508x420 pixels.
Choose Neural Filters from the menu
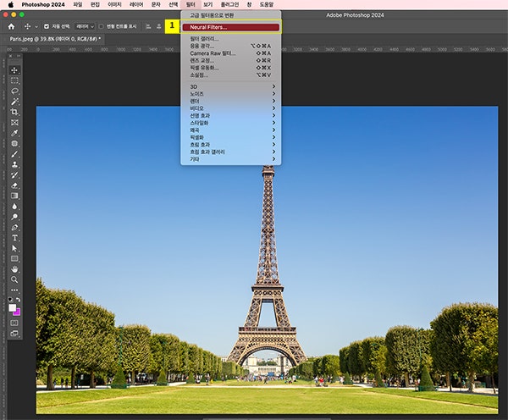point(230,27)
